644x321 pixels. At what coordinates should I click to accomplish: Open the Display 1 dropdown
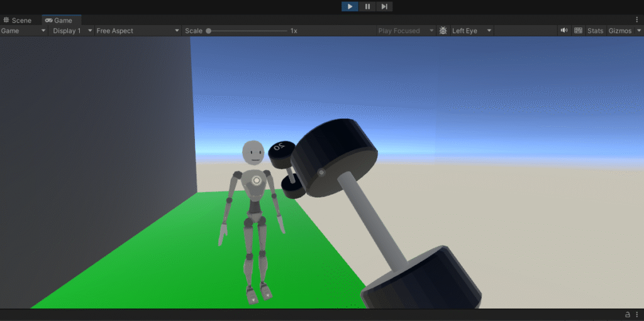71,31
